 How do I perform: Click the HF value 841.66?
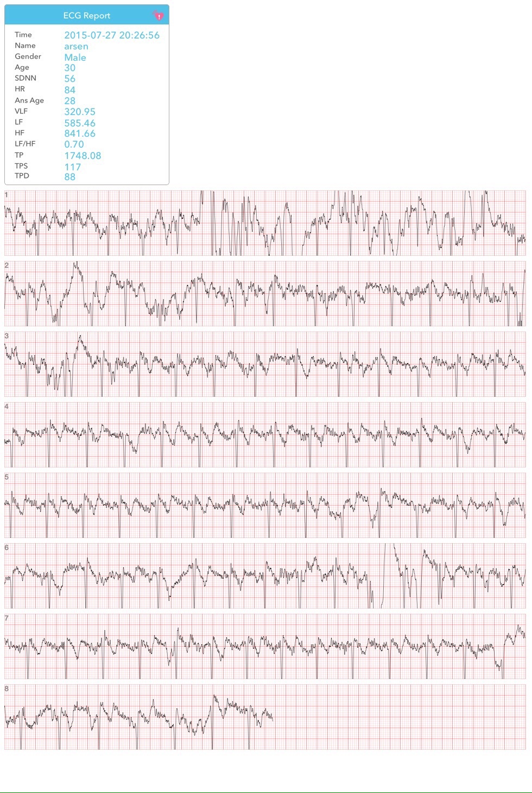click(80, 134)
